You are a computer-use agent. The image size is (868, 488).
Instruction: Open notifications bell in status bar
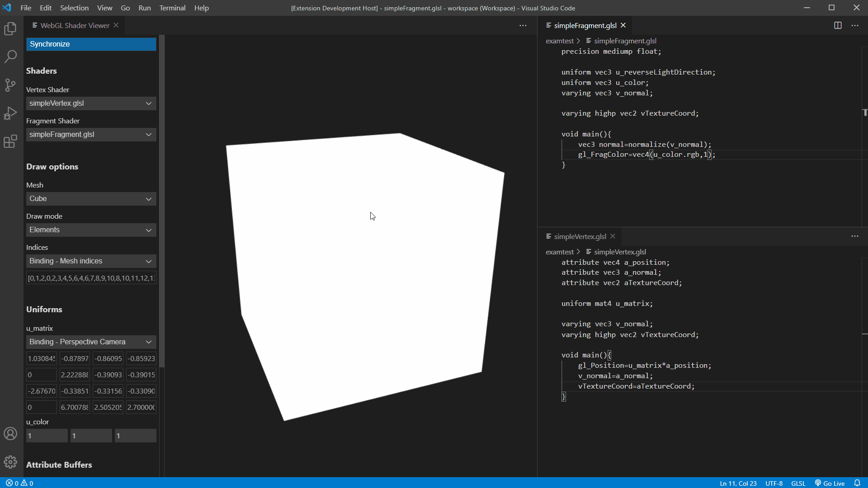coord(857,483)
